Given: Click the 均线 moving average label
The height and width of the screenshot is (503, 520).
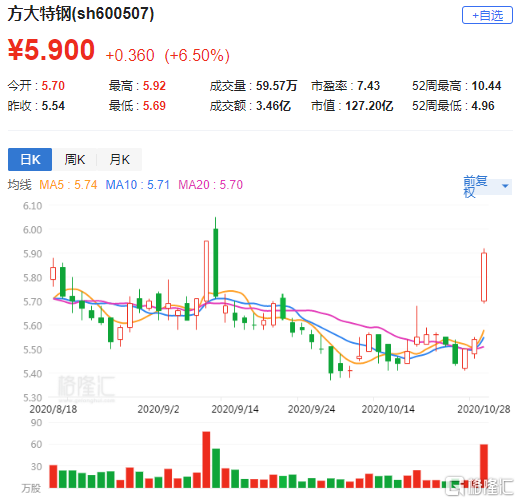Looking at the screenshot, I should click(20, 185).
